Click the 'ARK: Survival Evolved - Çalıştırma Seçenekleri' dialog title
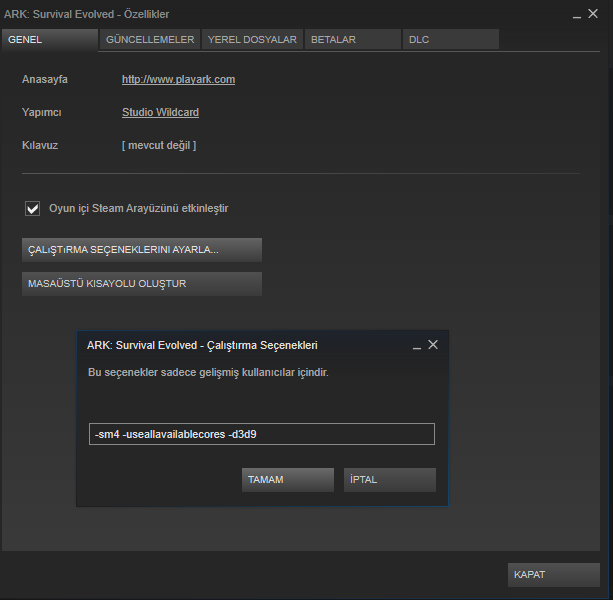Viewport: 613px width, 600px height. click(202, 346)
